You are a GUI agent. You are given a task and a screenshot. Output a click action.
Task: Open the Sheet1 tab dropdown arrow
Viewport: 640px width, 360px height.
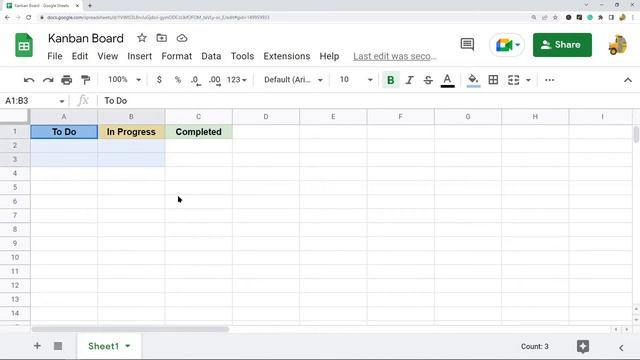[x=128, y=346]
